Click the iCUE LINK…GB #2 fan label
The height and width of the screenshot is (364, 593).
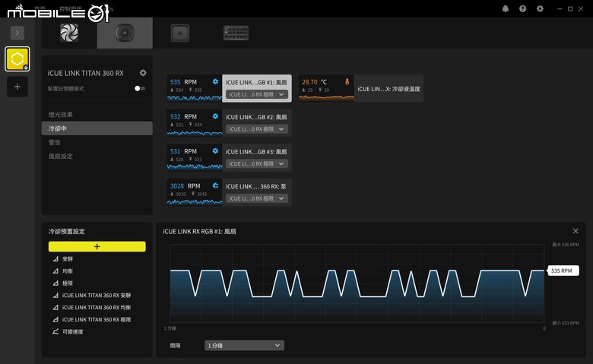click(256, 117)
